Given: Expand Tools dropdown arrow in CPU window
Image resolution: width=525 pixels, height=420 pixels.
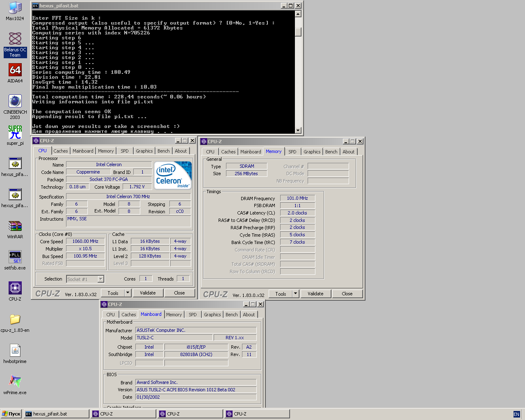Looking at the screenshot, I should (x=128, y=293).
